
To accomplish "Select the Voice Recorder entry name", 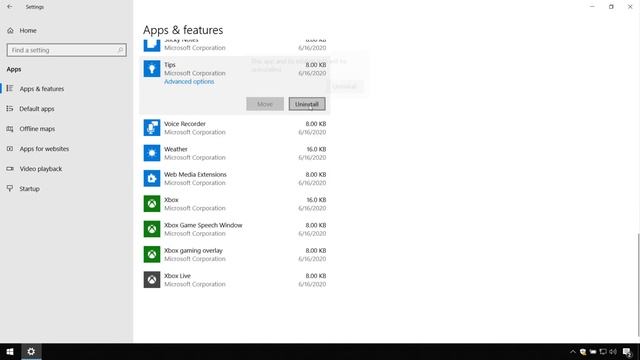I will tap(185, 124).
